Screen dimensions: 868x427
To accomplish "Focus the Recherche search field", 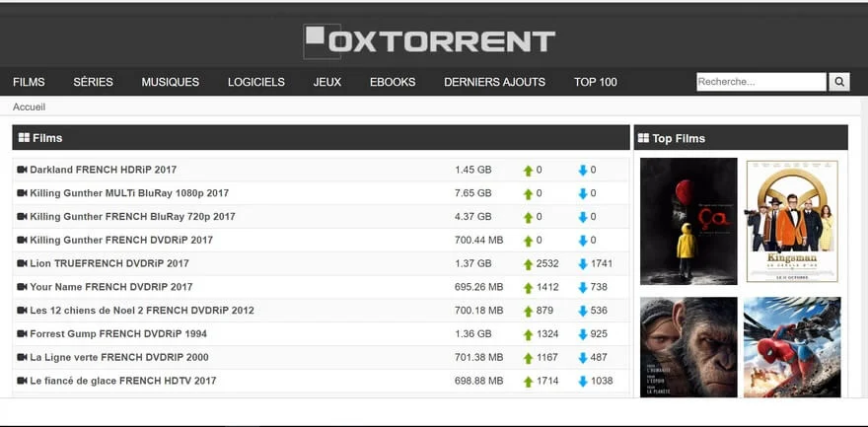I will click(x=761, y=82).
